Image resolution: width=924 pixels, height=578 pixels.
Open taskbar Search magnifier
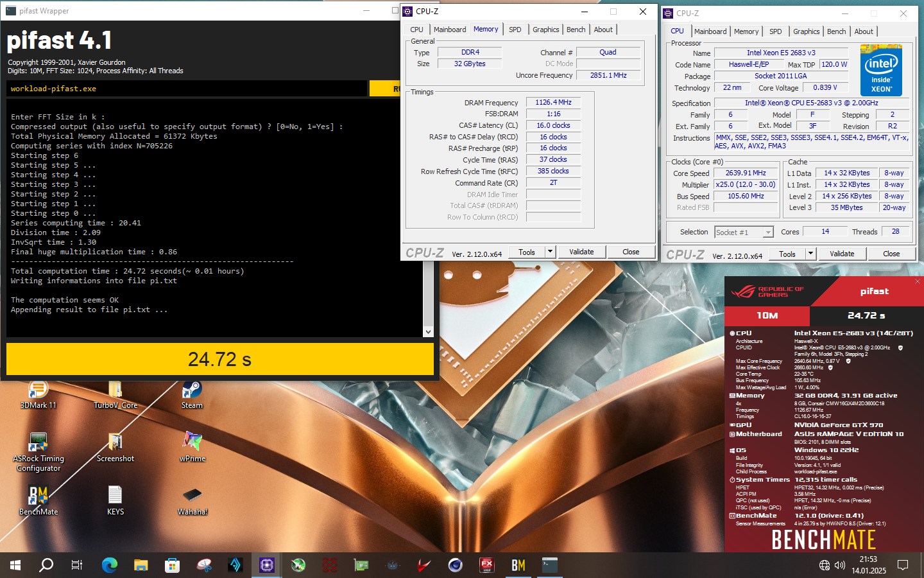pyautogui.click(x=46, y=565)
